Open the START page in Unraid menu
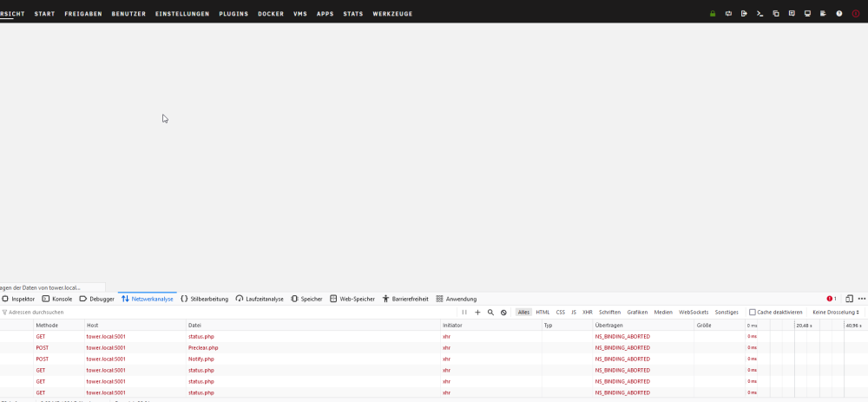The width and height of the screenshot is (868, 402). [x=45, y=14]
